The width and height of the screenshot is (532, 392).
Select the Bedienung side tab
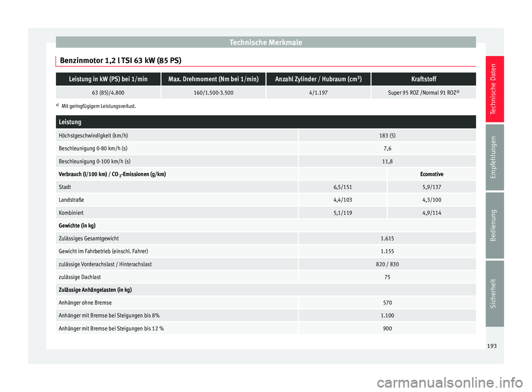494,225
